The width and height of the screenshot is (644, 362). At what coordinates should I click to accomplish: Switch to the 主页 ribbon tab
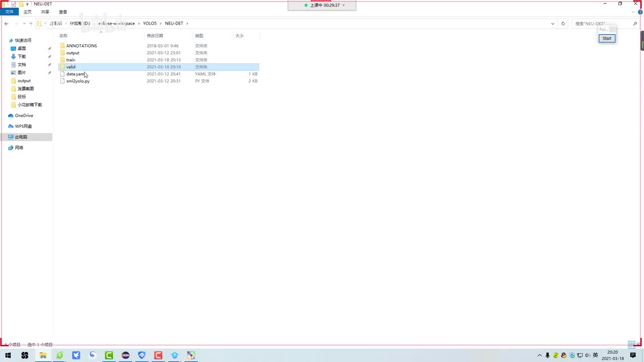27,12
